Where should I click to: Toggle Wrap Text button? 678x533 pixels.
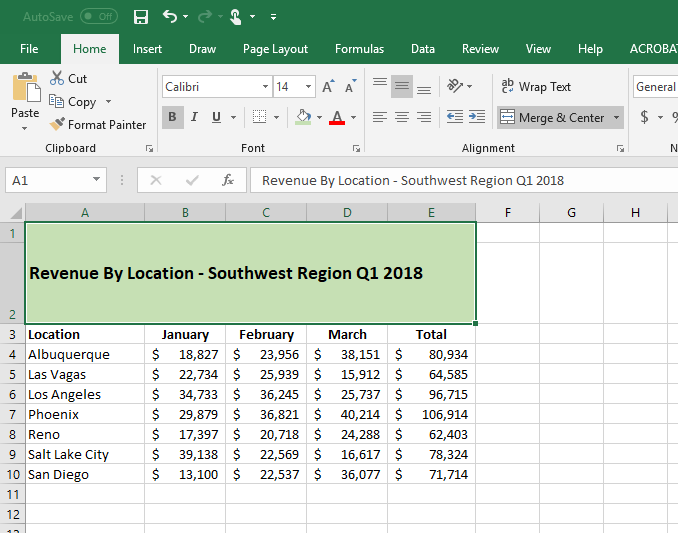click(x=536, y=86)
